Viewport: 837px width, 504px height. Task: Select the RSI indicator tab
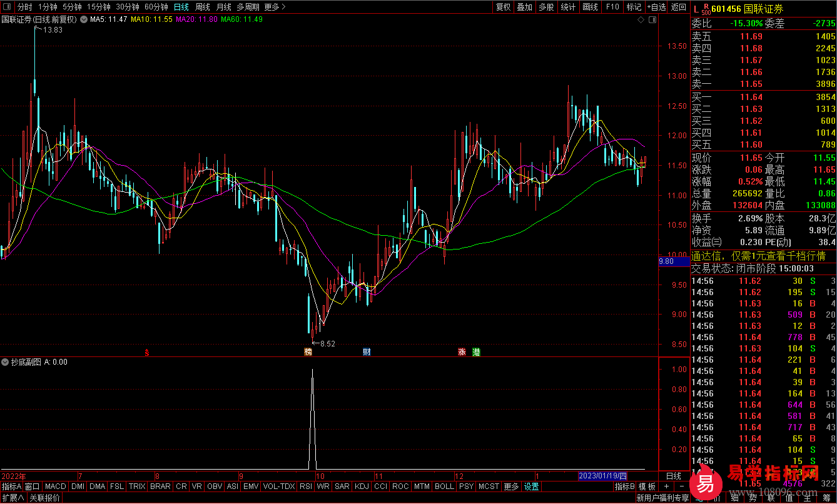click(x=306, y=486)
